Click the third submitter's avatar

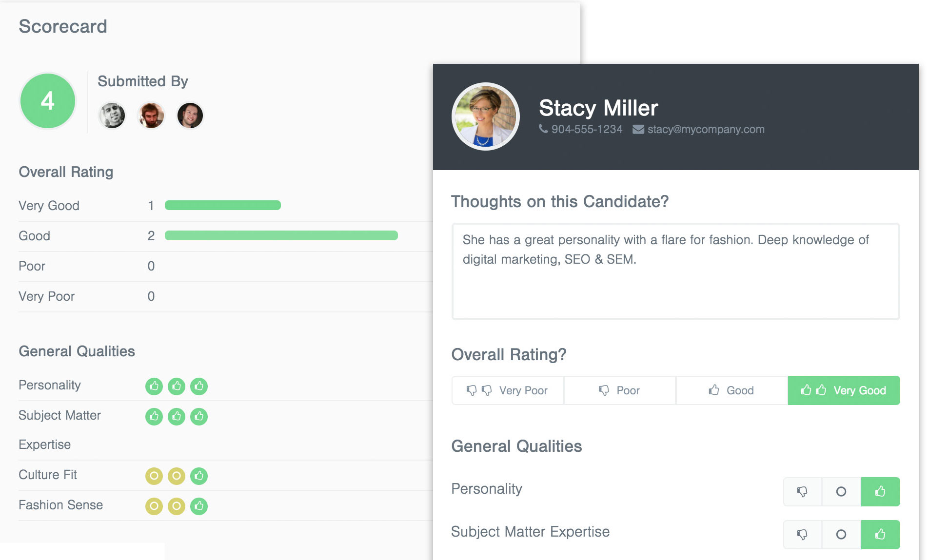[x=190, y=116]
